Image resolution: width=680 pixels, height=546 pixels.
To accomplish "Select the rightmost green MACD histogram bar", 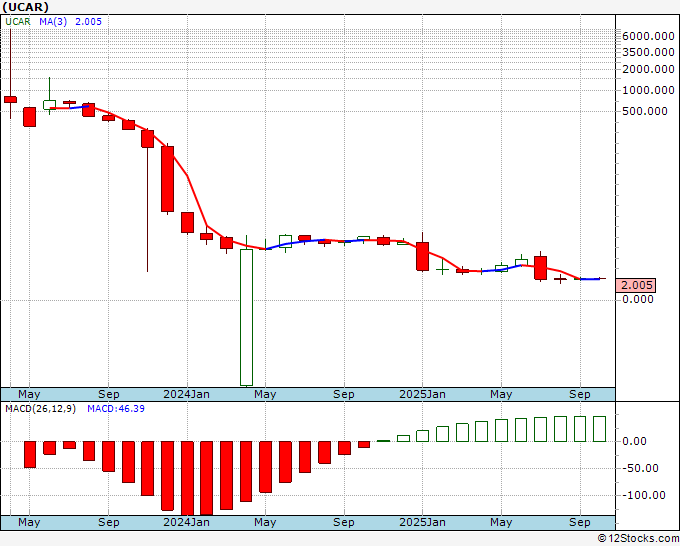I will [x=599, y=429].
